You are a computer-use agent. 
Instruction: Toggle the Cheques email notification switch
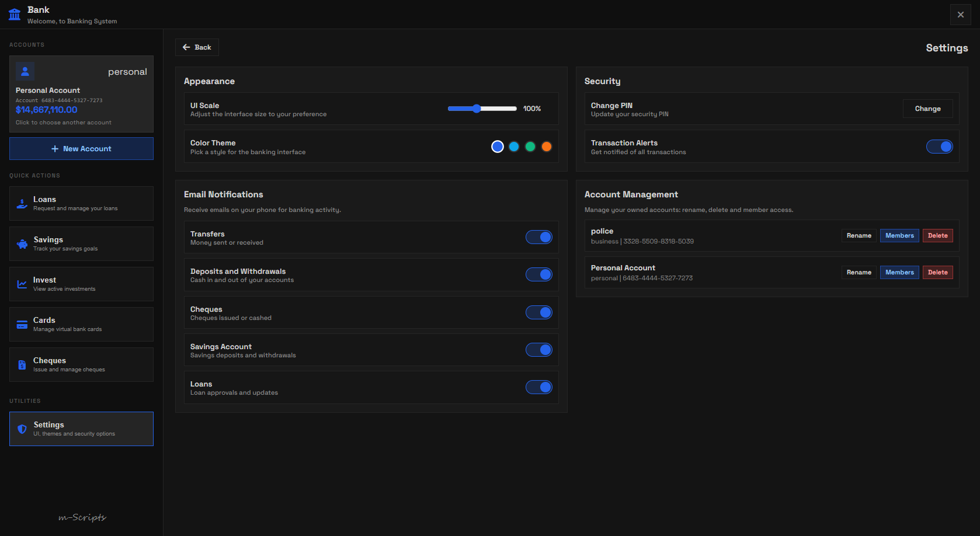pyautogui.click(x=539, y=312)
